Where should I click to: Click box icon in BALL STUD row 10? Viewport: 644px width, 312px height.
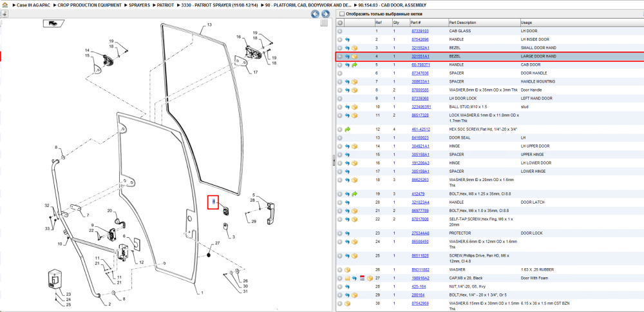click(x=354, y=107)
